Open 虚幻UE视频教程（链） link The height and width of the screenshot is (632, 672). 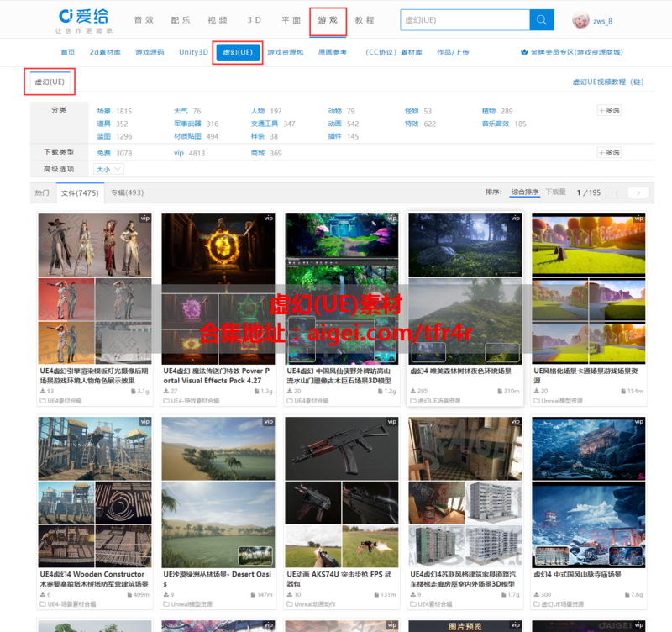coord(608,82)
